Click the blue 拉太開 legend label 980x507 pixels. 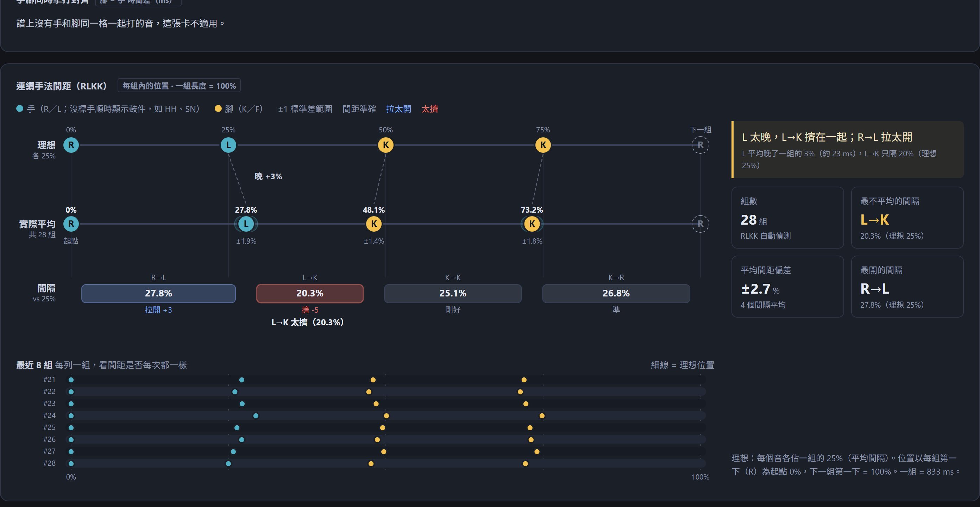pyautogui.click(x=398, y=109)
